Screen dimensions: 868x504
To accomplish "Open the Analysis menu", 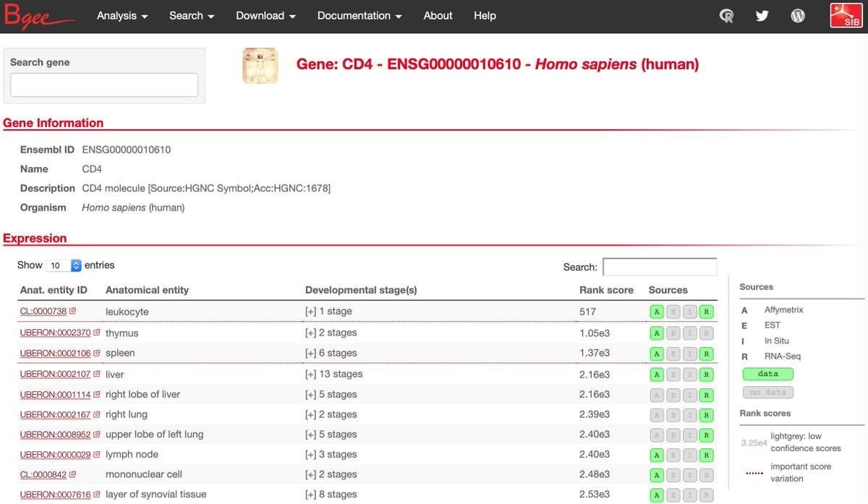I will (122, 16).
